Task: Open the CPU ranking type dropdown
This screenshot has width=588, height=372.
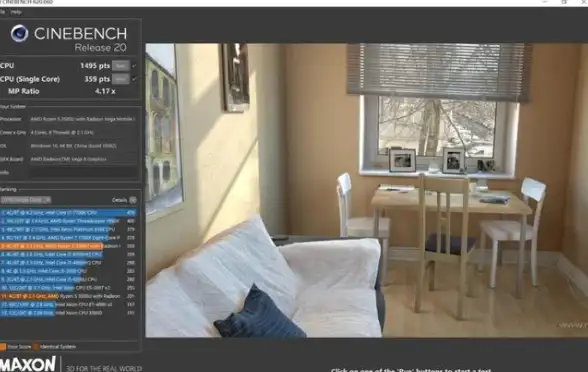Action: pyautogui.click(x=25, y=200)
